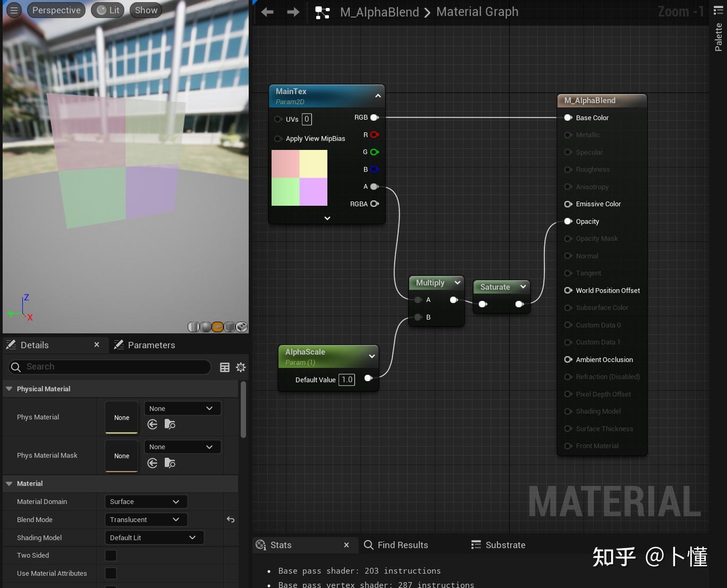This screenshot has width=727, height=588.
Task: Click the Show button in the viewport
Action: 145,10
